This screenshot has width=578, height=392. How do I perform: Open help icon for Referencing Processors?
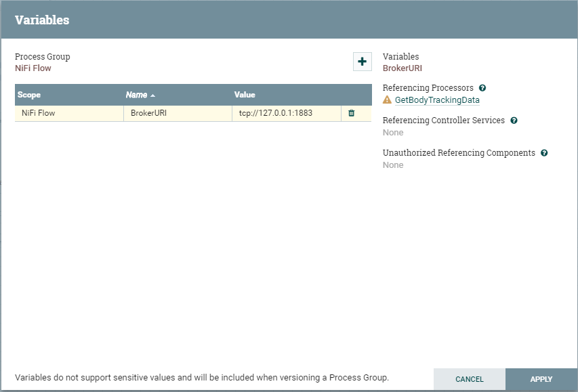pyautogui.click(x=482, y=88)
